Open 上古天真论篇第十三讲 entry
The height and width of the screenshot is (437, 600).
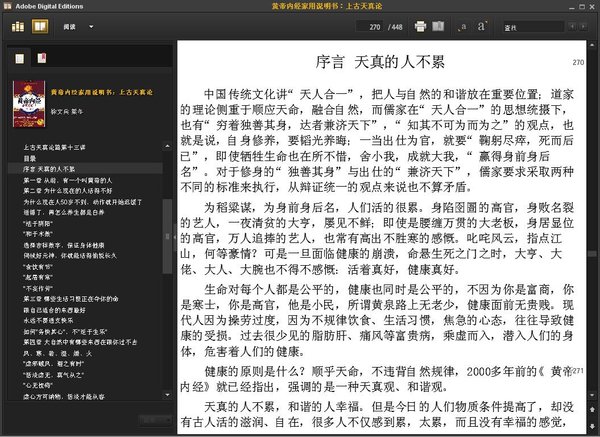point(48,147)
